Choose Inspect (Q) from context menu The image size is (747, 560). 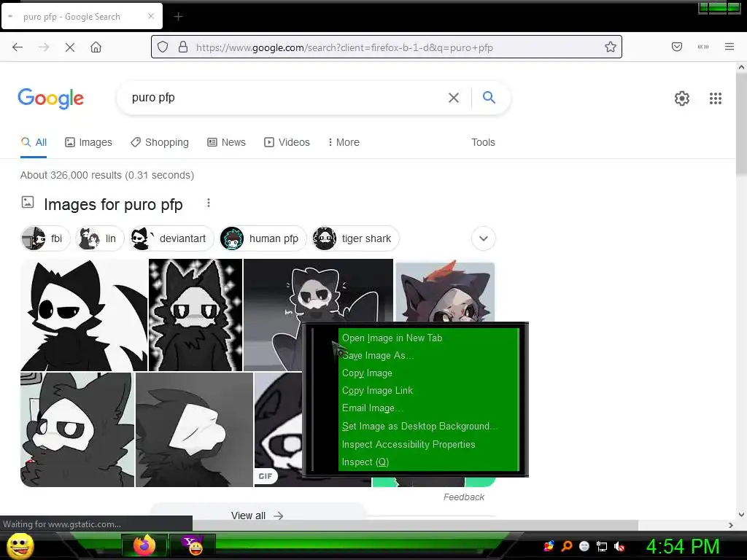coord(428,462)
